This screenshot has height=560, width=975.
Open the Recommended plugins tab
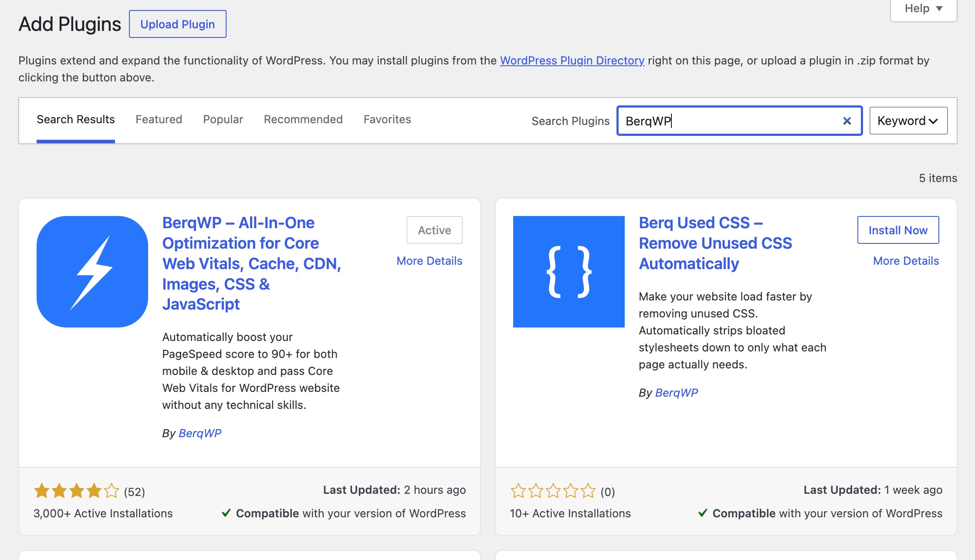(303, 119)
